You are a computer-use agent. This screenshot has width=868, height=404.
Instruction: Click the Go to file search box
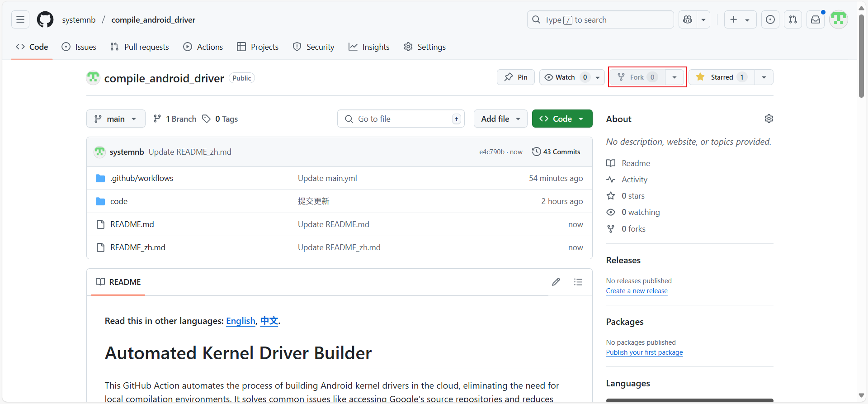coord(401,119)
